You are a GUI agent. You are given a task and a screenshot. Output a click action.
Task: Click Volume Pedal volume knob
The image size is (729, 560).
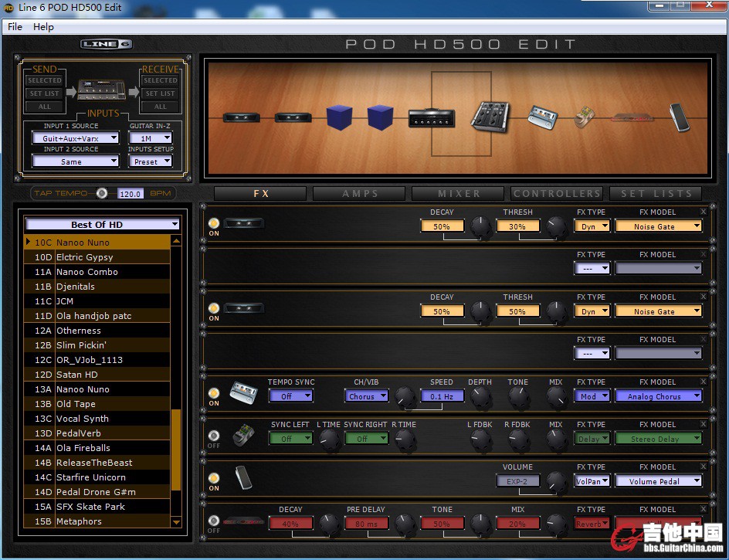(556, 482)
